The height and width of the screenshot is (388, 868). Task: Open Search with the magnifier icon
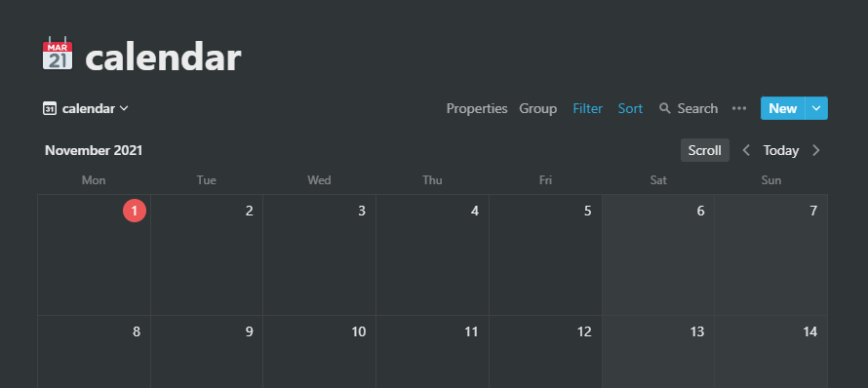pos(665,108)
